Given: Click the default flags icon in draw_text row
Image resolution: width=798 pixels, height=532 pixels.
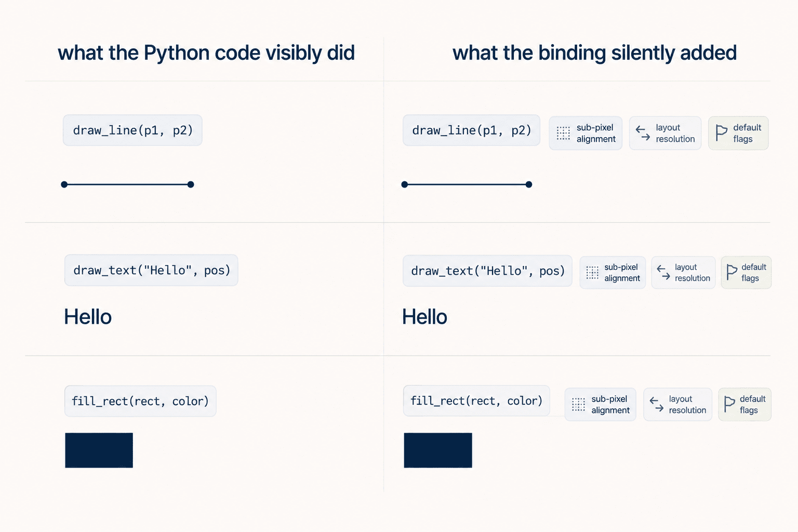Looking at the screenshot, I should (731, 272).
